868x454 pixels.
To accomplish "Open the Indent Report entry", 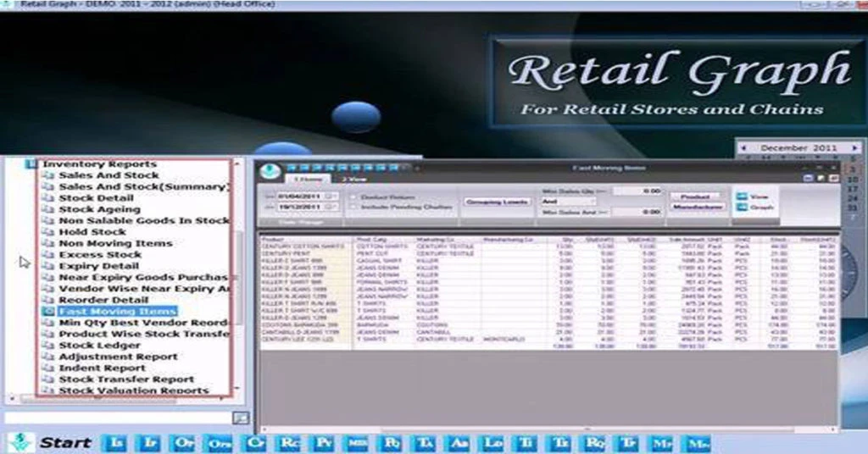I will tap(103, 368).
